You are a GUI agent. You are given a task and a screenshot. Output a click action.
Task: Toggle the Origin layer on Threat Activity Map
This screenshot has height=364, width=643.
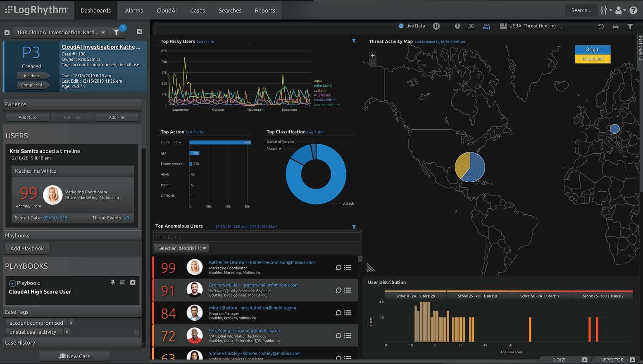(x=592, y=49)
